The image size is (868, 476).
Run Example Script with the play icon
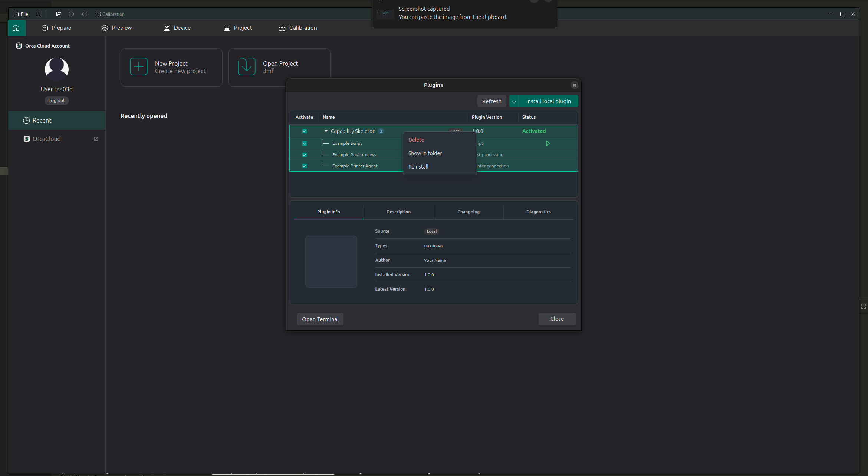pyautogui.click(x=548, y=143)
